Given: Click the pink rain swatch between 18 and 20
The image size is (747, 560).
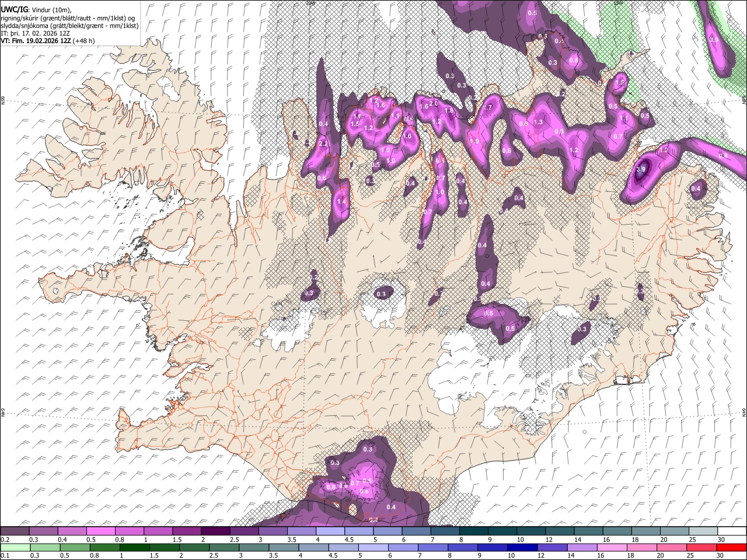Looking at the screenshot, I should (x=643, y=547).
